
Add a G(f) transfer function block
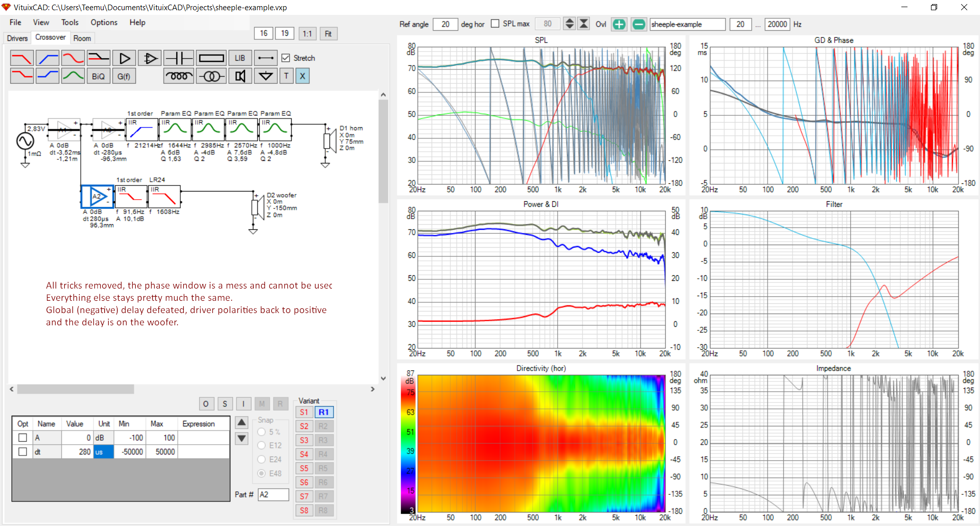(124, 76)
